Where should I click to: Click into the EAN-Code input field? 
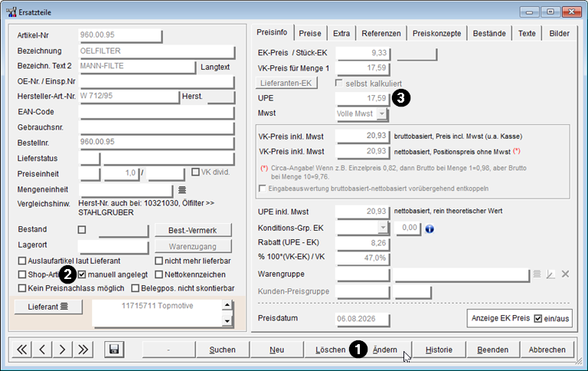(x=157, y=112)
